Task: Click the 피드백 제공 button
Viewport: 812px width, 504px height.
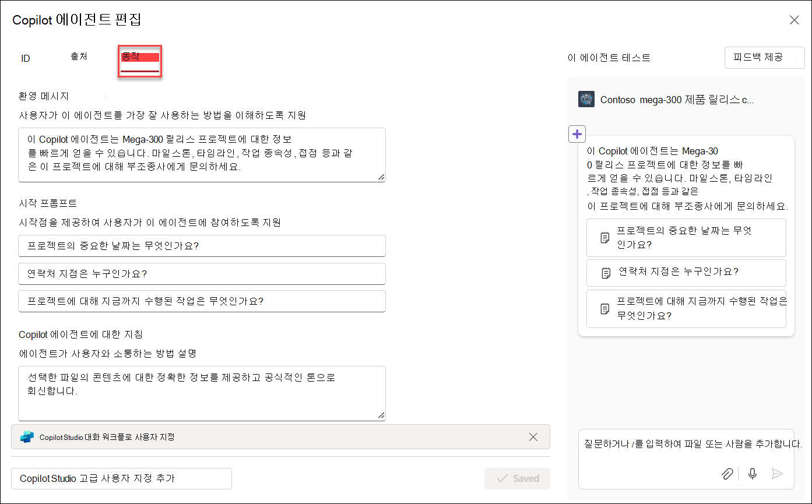Action: pos(765,58)
